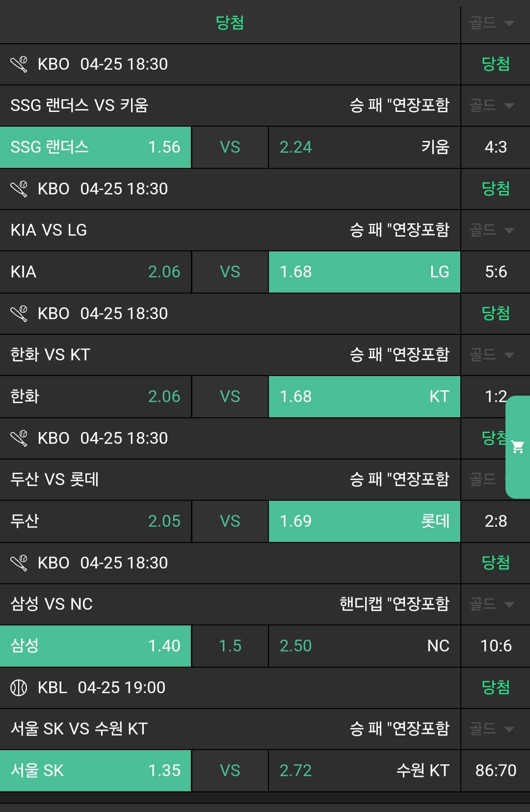Click the 1.5 handicap value for 삼성 match
The image size is (530, 812).
[x=230, y=646]
